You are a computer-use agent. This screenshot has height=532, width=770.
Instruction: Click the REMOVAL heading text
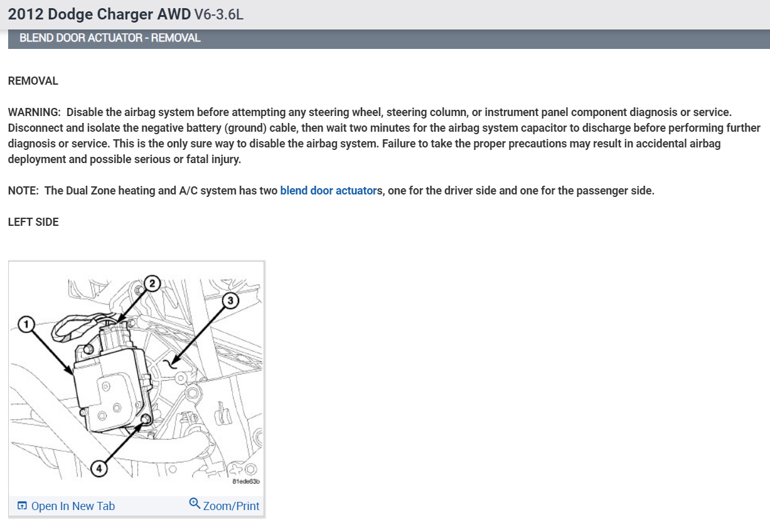click(x=33, y=81)
